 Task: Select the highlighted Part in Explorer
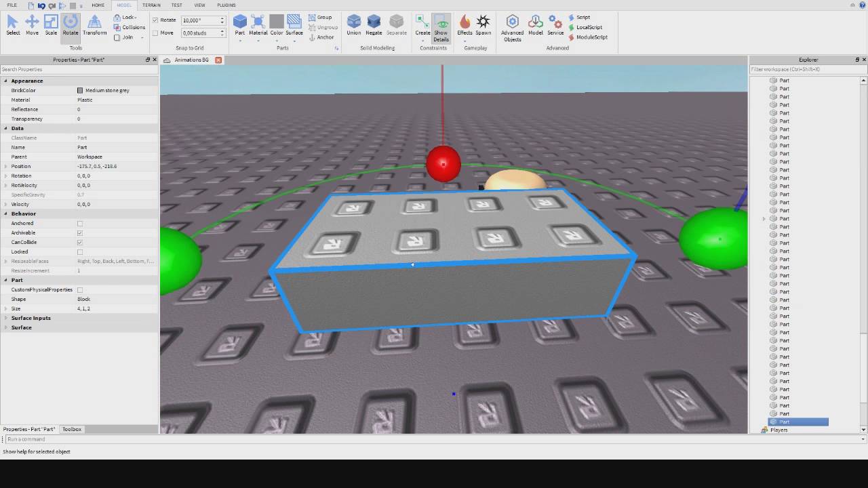[x=798, y=422]
